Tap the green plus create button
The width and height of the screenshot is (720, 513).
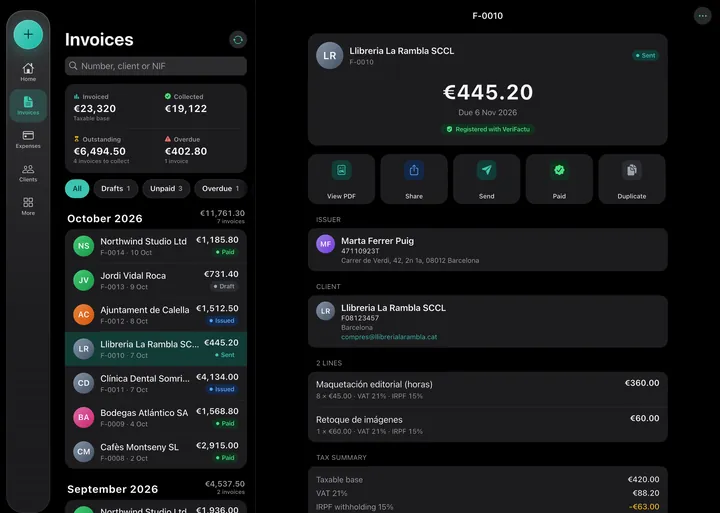click(28, 34)
